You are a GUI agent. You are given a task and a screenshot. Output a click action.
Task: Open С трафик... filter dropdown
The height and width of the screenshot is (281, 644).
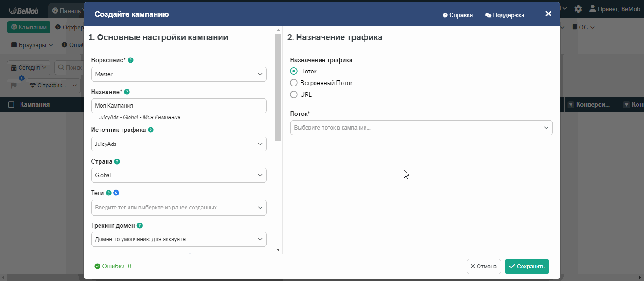(x=53, y=86)
